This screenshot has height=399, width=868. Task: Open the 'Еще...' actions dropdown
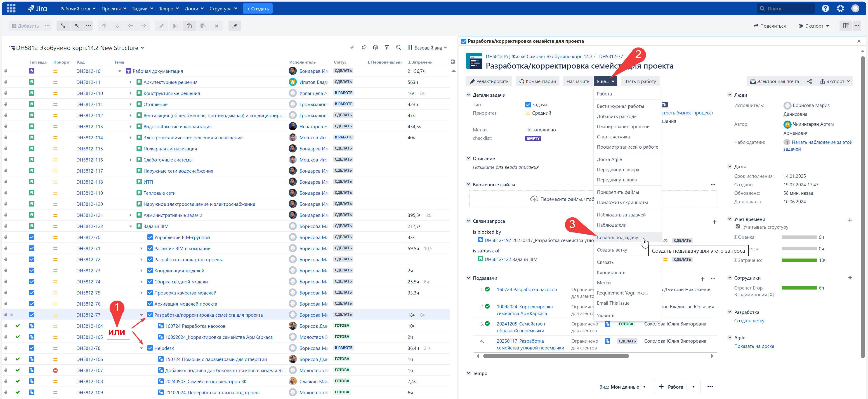(605, 81)
